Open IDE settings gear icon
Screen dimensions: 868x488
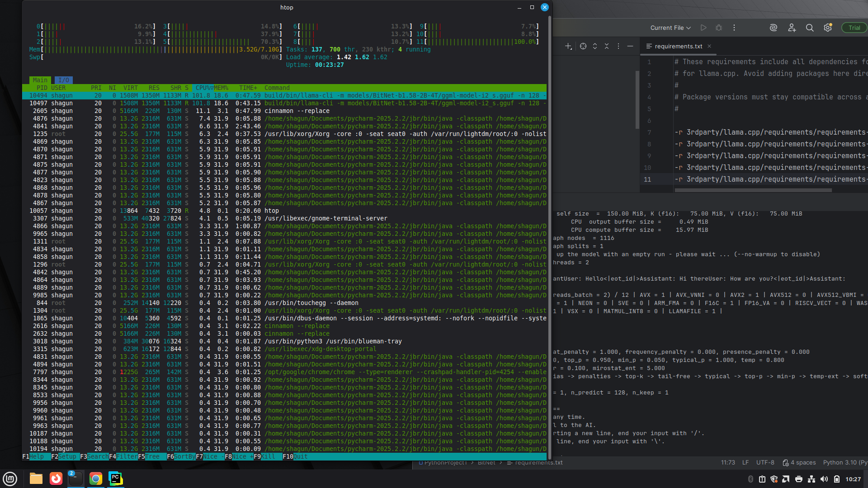(828, 28)
